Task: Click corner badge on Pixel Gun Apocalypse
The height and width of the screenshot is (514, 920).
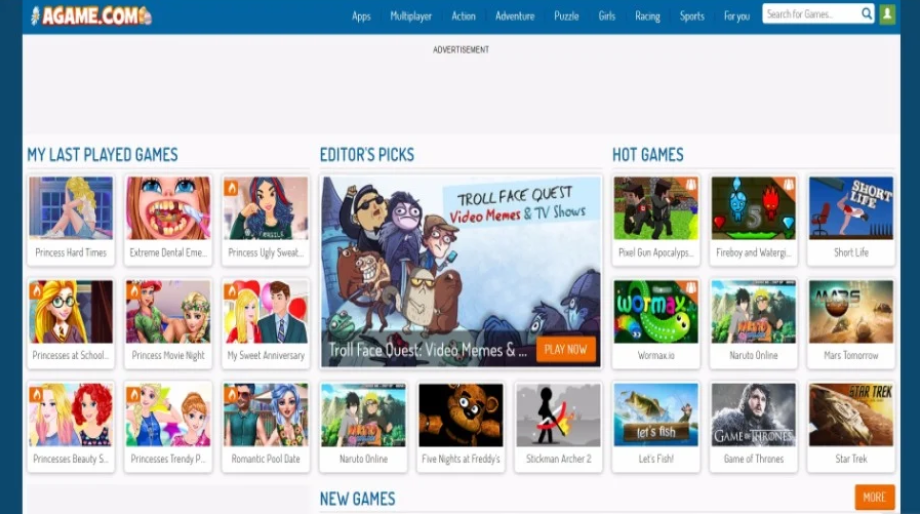Action: 690,185
